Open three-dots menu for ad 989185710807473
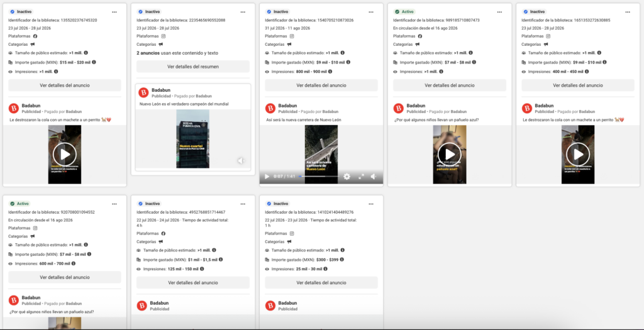Screen dimensions: 644x330 499,12
